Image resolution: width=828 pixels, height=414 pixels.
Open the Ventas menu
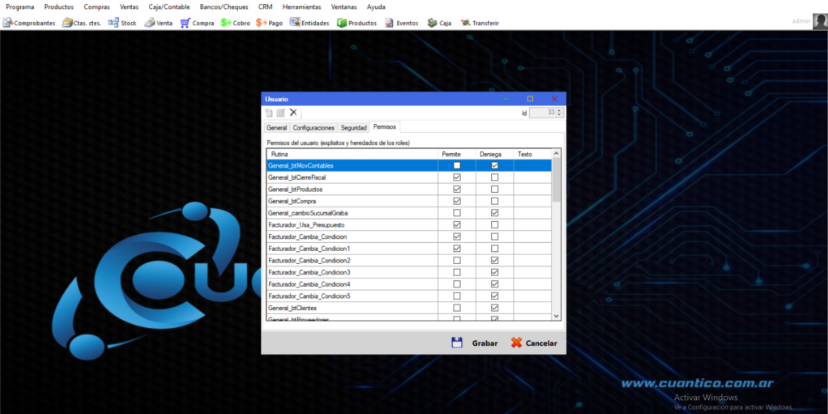[x=129, y=7]
